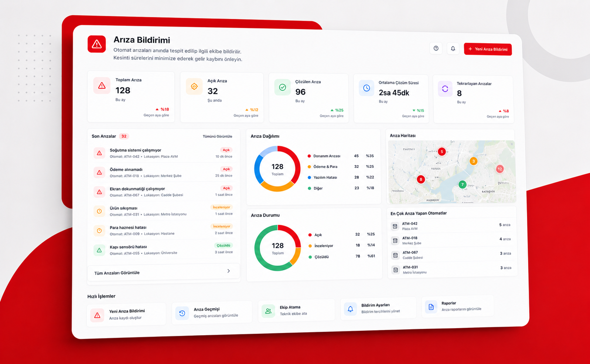
Task: Click the alert icon for Ekran dokunmatiği çalışmıyor
Action: click(99, 192)
